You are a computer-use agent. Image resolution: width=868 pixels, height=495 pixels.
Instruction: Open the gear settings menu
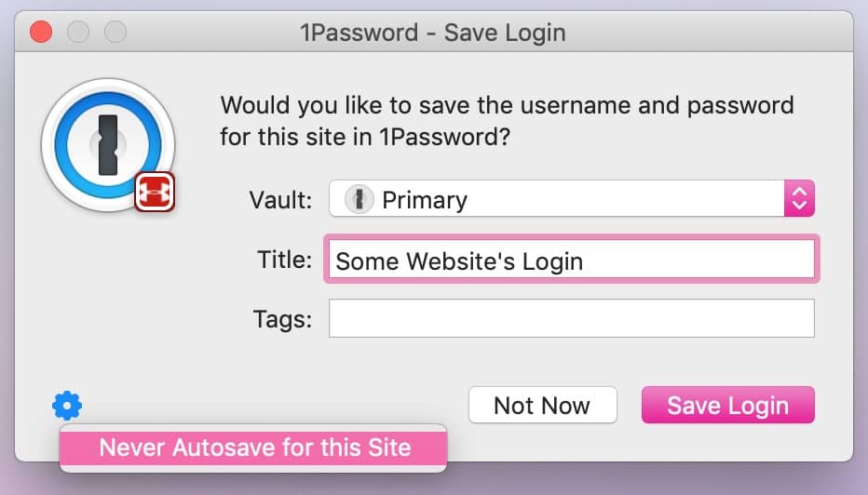(x=67, y=406)
